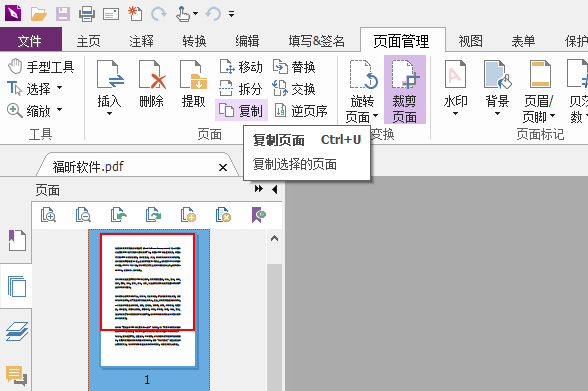The image size is (588, 391).
Task: Click the 交换 swap pages button
Action: pos(294,89)
